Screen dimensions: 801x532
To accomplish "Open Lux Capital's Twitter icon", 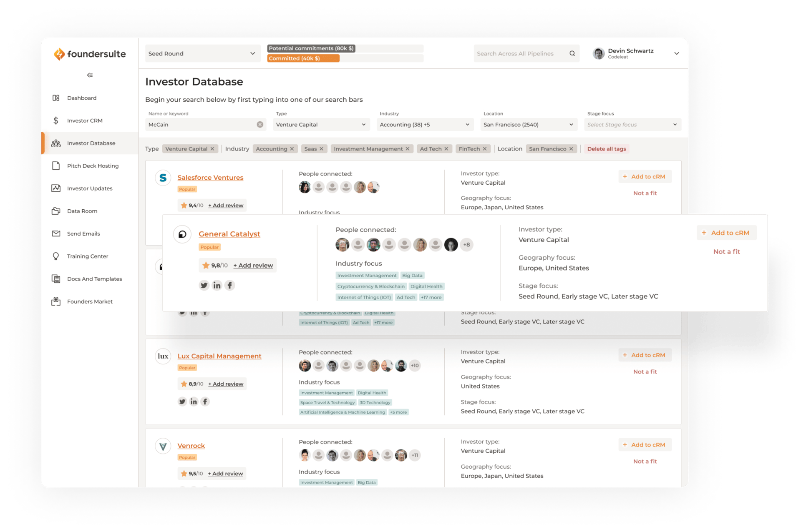I will click(182, 402).
